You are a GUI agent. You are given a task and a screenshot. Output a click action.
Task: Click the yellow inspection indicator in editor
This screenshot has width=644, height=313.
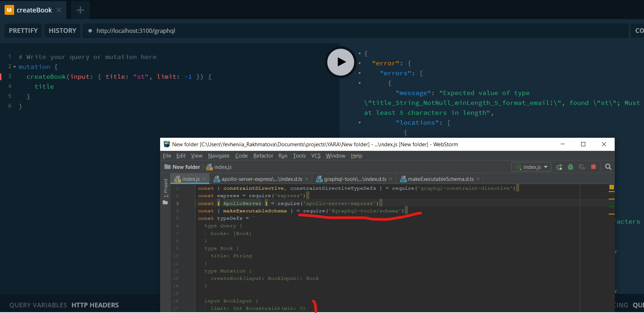611,187
